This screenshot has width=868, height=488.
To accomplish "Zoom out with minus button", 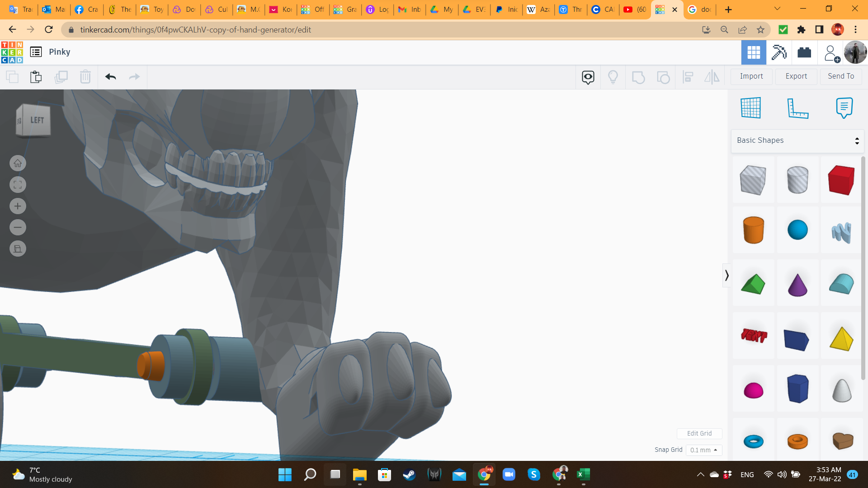I will [x=18, y=227].
